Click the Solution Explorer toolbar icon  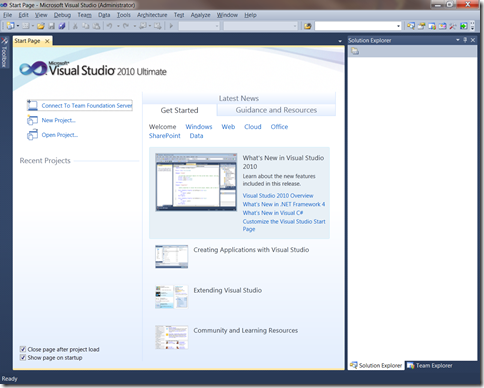pyautogui.click(x=411, y=26)
